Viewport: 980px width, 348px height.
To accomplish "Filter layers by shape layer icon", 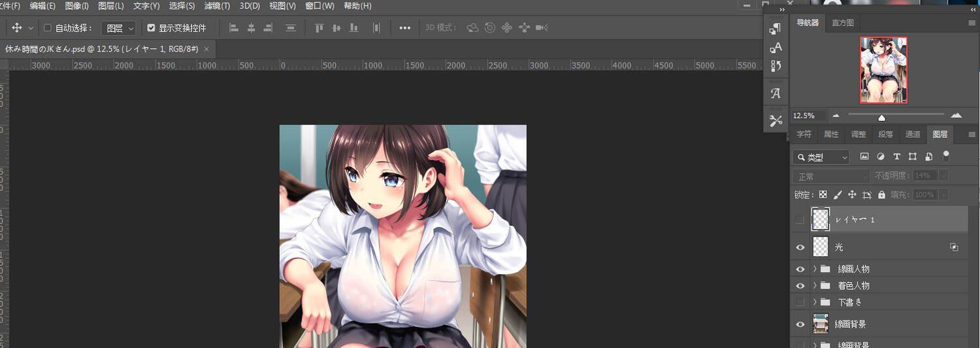I will (x=913, y=157).
